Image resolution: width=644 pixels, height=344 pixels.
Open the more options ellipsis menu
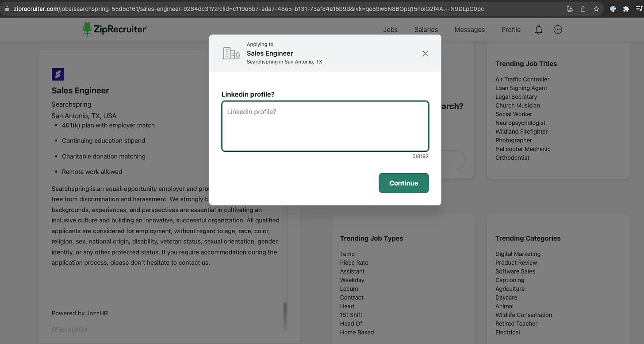[558, 30]
